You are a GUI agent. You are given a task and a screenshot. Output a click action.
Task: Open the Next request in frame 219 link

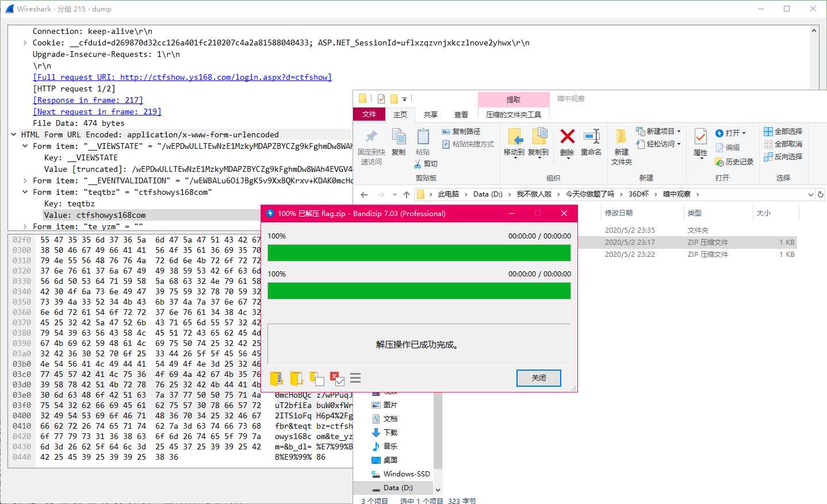pos(97,111)
